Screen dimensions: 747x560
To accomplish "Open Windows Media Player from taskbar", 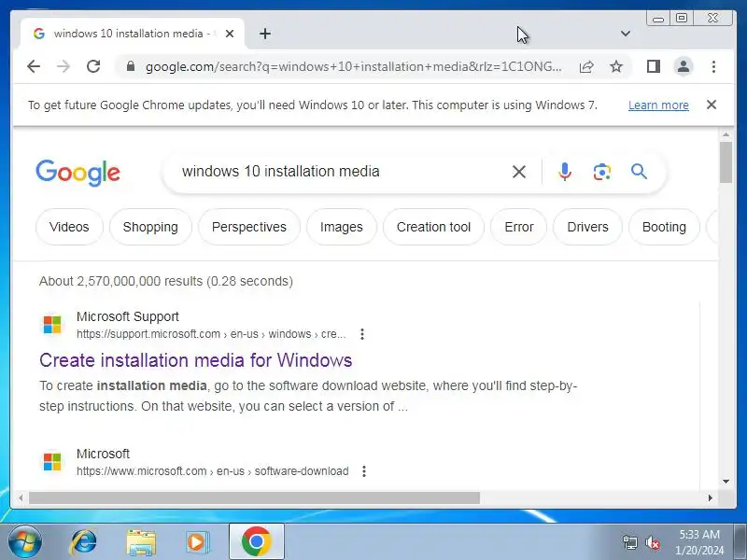I will click(x=197, y=542).
